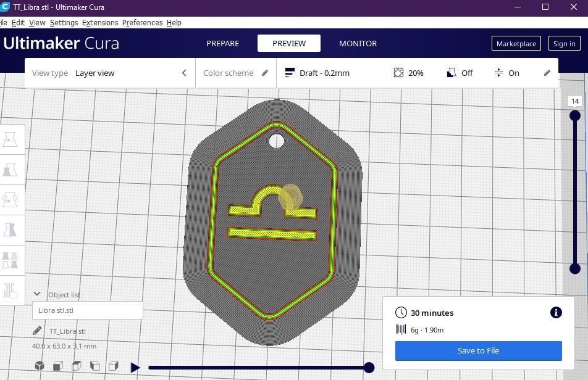Select the Rotate tool in left toolbar

[x=10, y=200]
